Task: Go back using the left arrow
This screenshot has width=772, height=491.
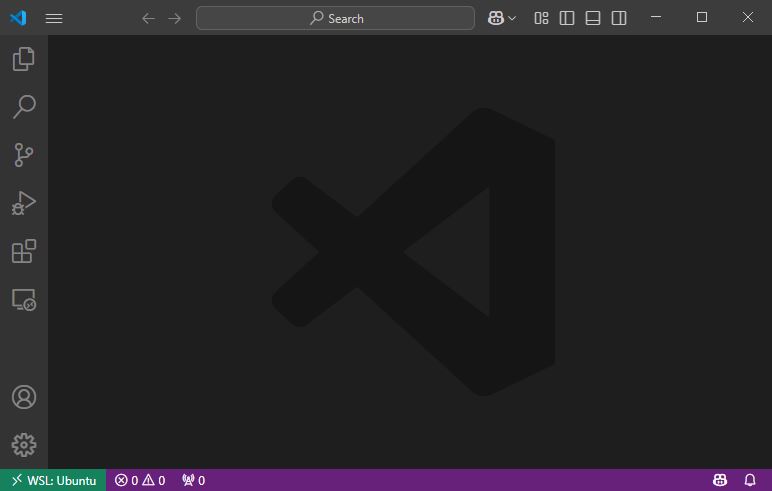Action: coord(148,18)
